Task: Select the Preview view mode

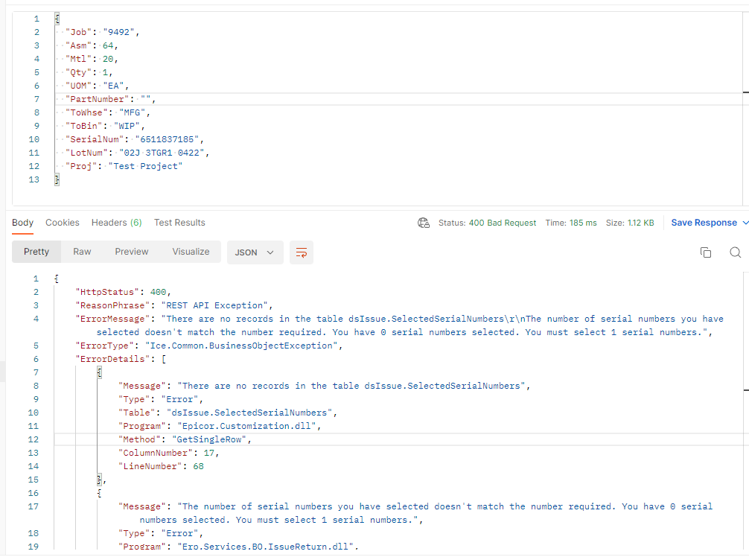Action: tap(132, 252)
